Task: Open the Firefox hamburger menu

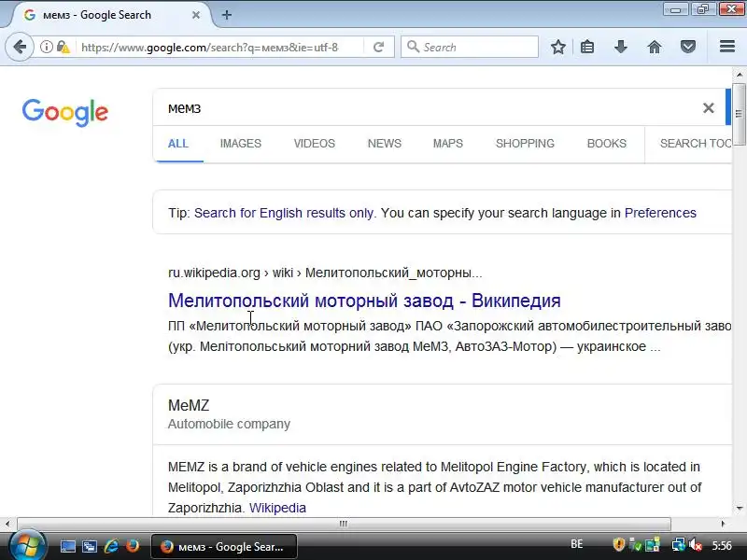Action: click(727, 46)
